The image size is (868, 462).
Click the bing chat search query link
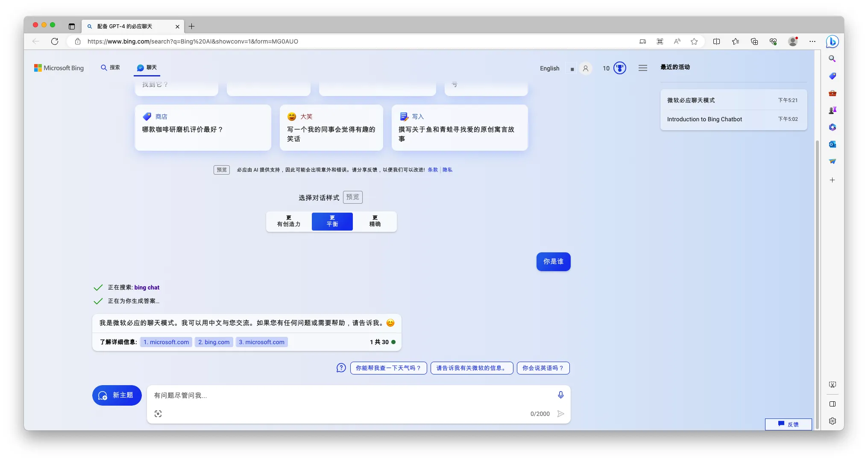point(147,287)
